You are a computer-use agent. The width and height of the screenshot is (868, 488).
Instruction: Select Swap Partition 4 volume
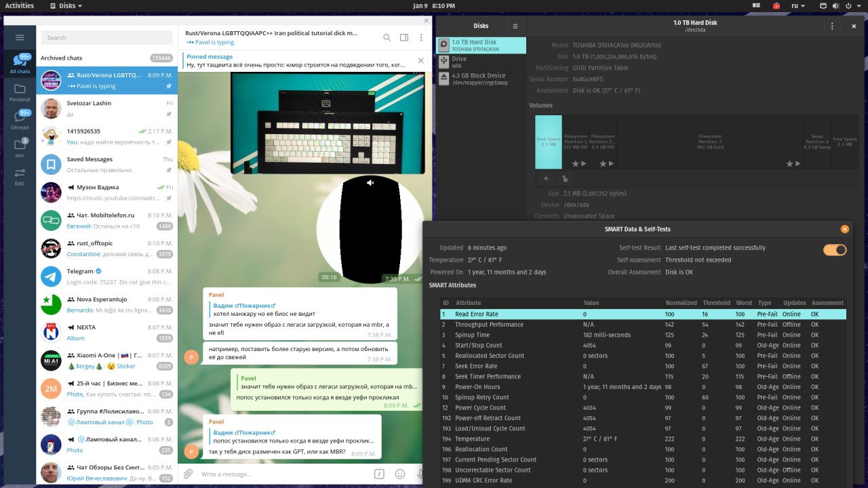[817, 142]
